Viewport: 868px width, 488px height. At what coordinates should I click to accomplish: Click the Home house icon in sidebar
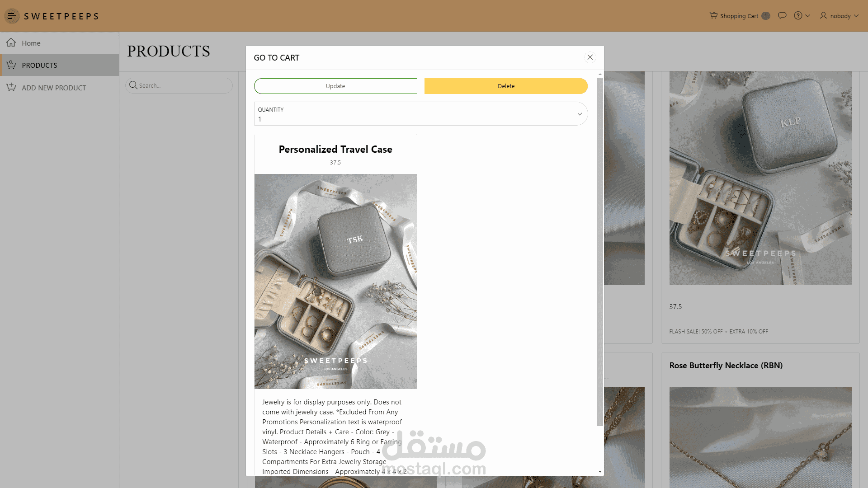11,43
